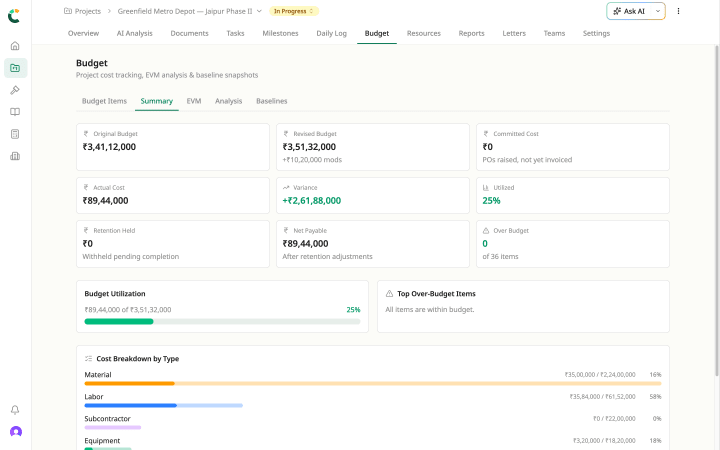The height and width of the screenshot is (450, 720).
Task: Open the Projects folder sidebar icon
Action: (x=15, y=68)
